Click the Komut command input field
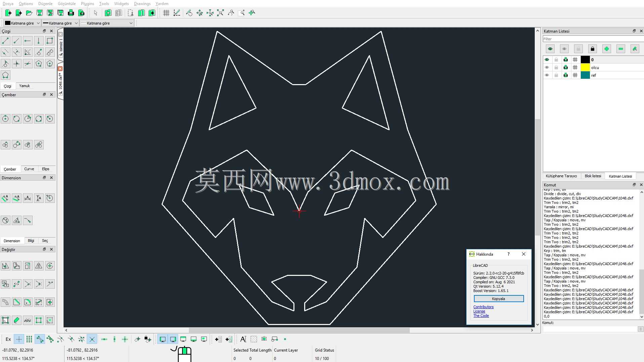 point(590,329)
